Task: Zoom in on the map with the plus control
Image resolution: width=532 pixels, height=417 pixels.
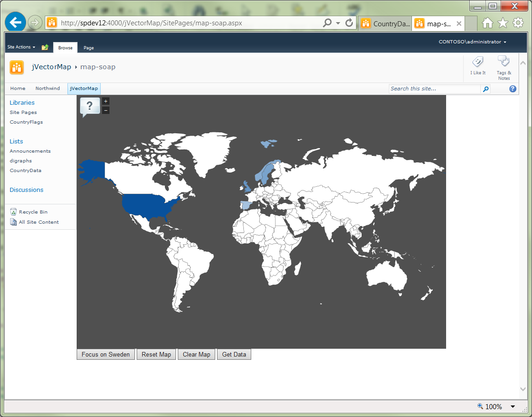Action: click(x=105, y=101)
